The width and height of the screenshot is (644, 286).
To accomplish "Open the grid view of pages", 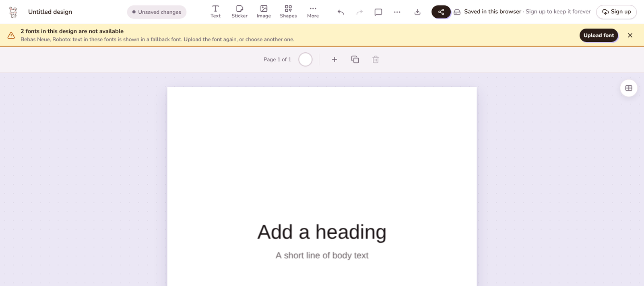I will click(x=629, y=88).
